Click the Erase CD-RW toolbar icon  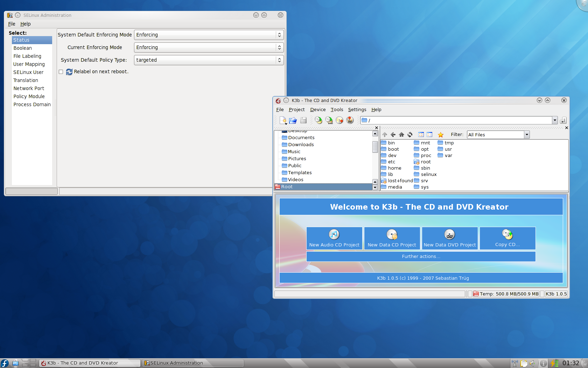click(339, 120)
